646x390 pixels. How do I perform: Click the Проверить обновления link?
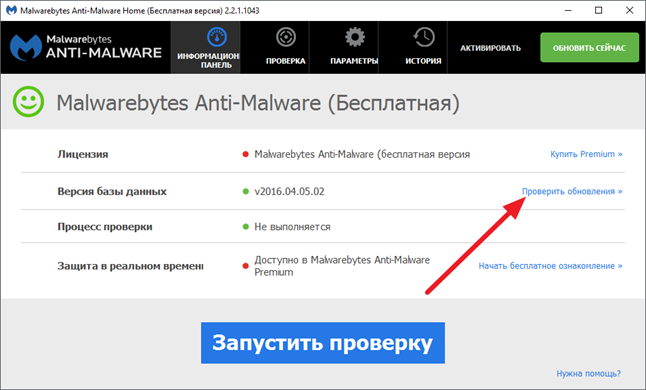point(572,191)
